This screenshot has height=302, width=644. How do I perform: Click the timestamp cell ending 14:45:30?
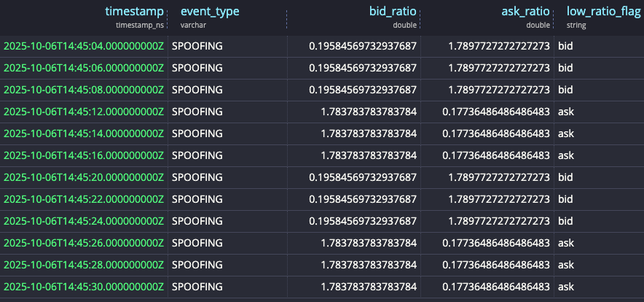[85, 287]
